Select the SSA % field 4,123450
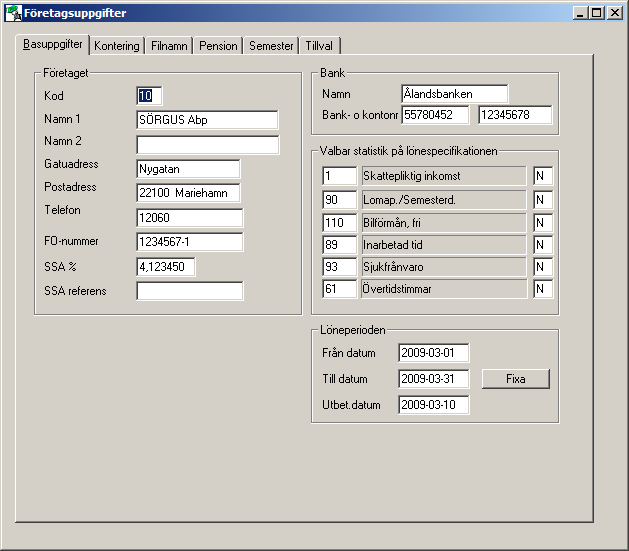Image resolution: width=629 pixels, height=551 pixels. pos(166,267)
